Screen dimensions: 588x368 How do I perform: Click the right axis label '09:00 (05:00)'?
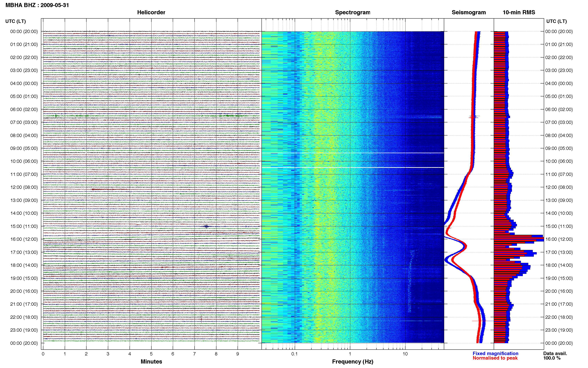click(x=559, y=149)
